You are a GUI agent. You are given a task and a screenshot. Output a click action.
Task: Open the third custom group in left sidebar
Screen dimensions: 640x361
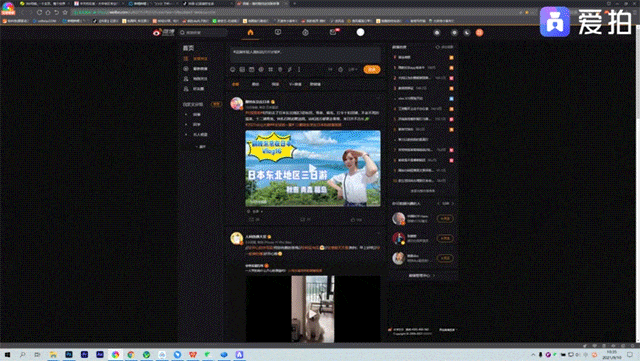click(x=200, y=134)
